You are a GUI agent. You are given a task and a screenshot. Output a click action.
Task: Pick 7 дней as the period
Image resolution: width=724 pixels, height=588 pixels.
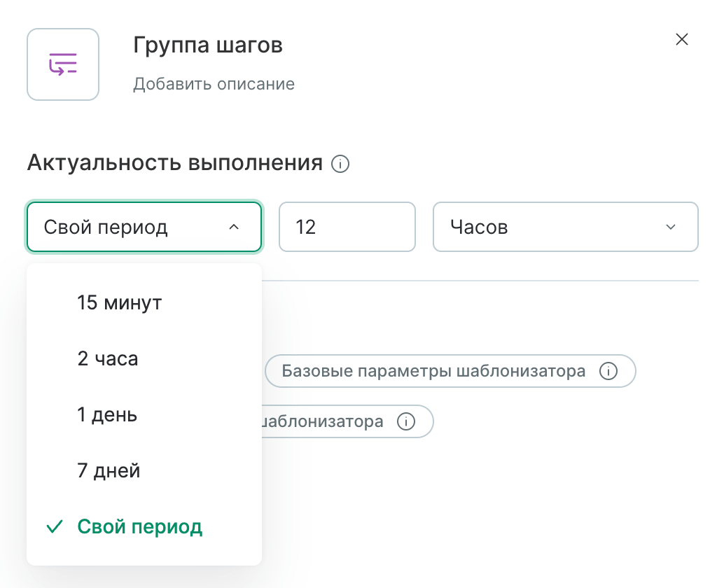coord(107,470)
